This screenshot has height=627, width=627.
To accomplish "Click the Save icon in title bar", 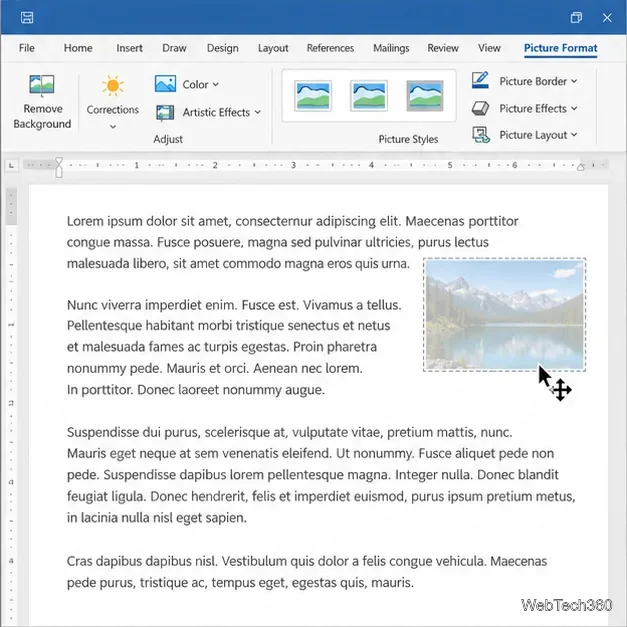I will [27, 18].
